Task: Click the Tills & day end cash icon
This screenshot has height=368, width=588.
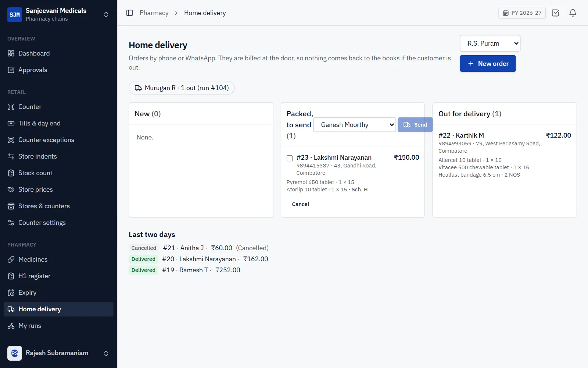Action: 11,123
